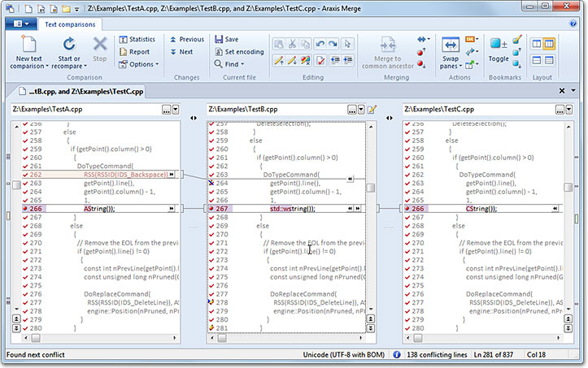
Task: Merge CString line 266 leftward from TestC
Action: [x=555, y=208]
